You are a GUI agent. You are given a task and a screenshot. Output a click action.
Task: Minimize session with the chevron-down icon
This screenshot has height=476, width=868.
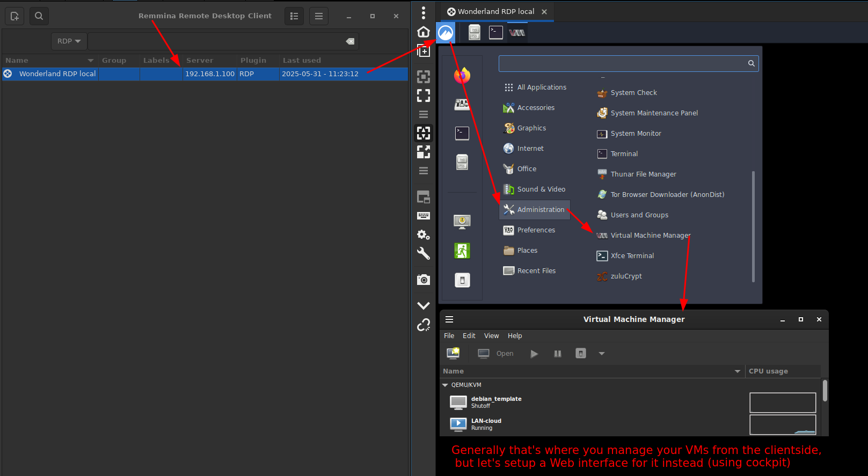click(424, 305)
